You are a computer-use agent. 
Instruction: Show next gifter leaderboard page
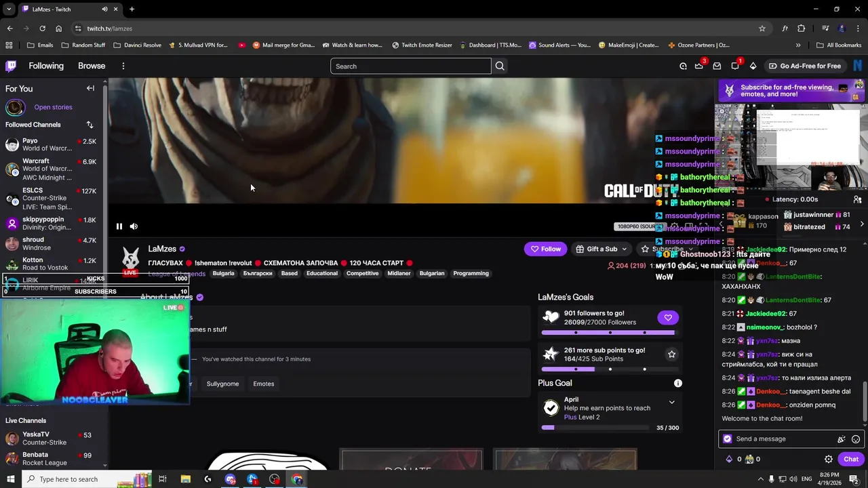pos(862,224)
